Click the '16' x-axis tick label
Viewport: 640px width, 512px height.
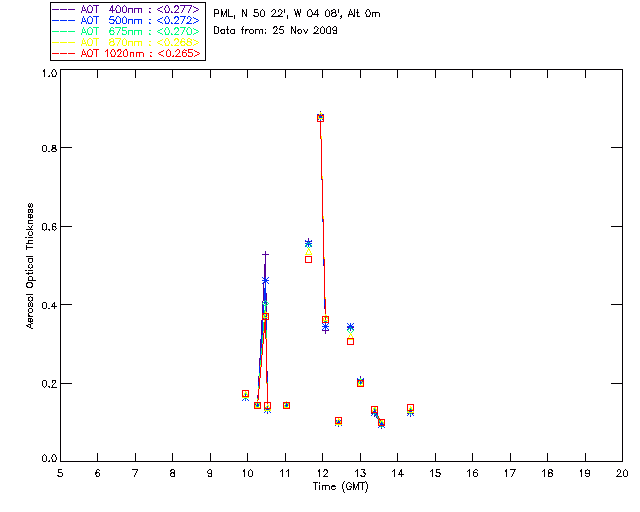473,473
